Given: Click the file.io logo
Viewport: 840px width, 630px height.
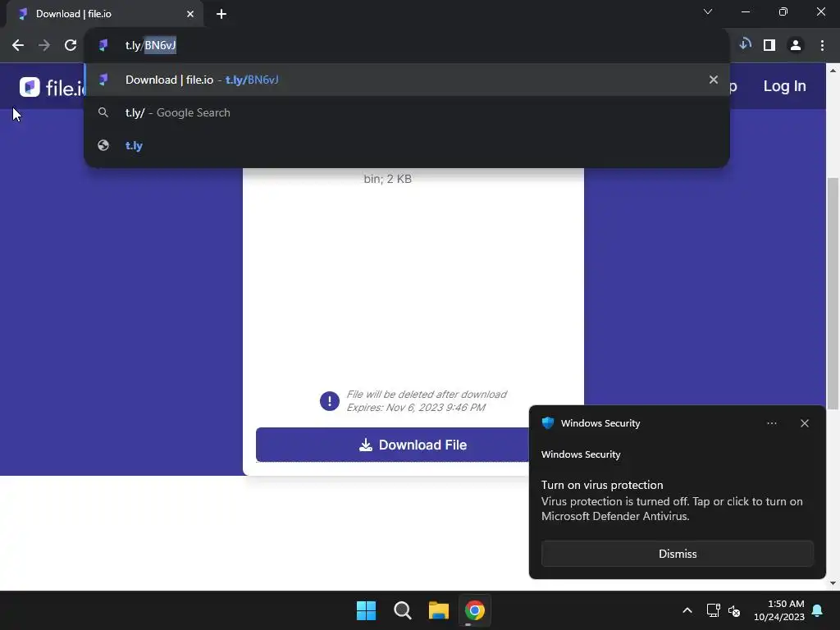Looking at the screenshot, I should coord(52,87).
